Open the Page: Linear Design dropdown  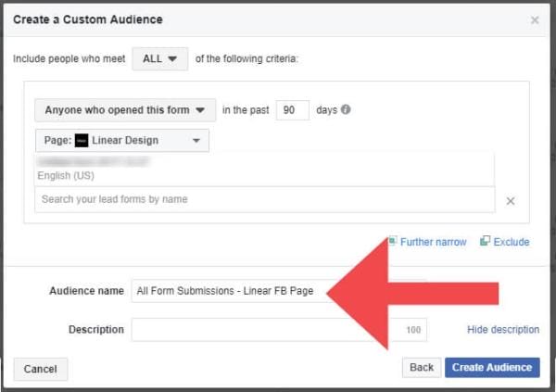click(x=122, y=141)
